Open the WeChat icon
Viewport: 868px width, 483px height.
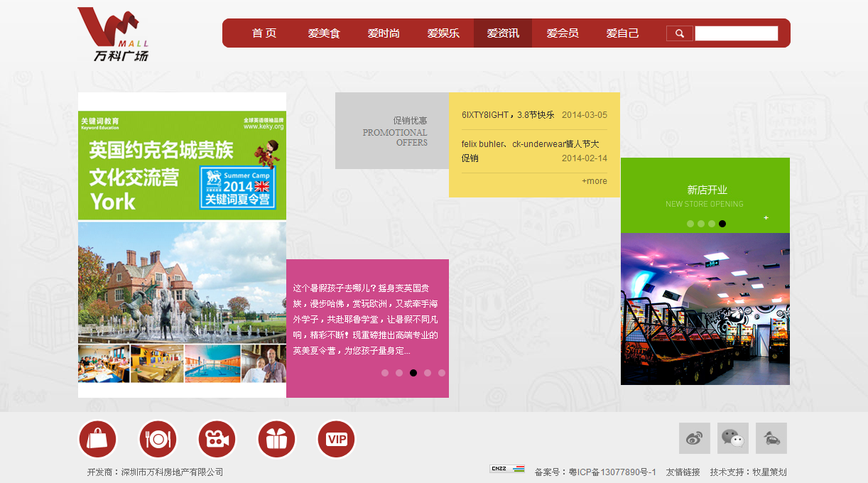[732, 438]
